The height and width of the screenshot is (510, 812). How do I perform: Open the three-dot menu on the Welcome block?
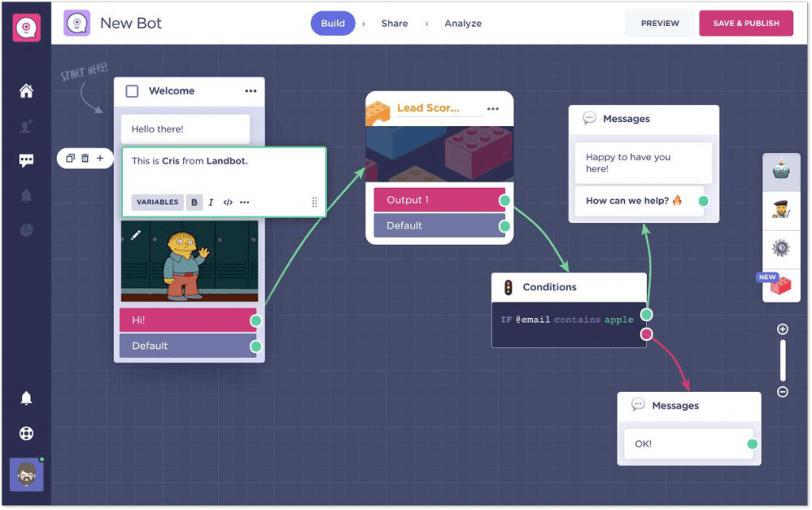coord(252,90)
